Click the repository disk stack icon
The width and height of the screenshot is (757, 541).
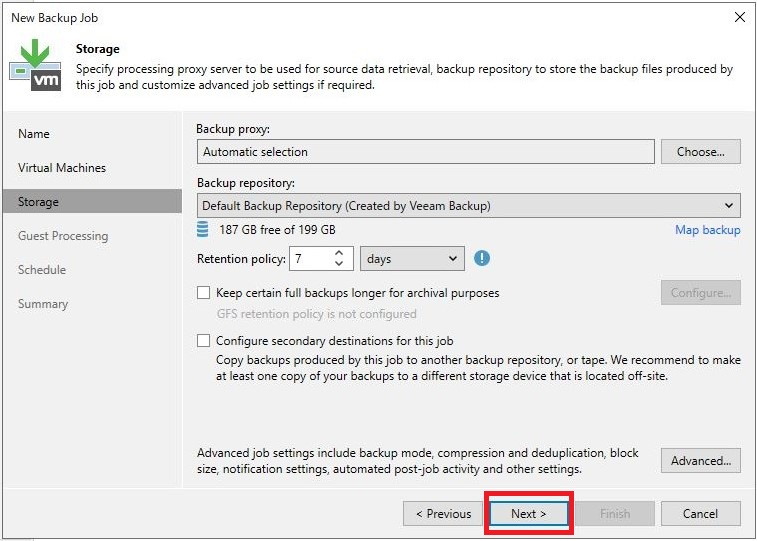(x=203, y=229)
